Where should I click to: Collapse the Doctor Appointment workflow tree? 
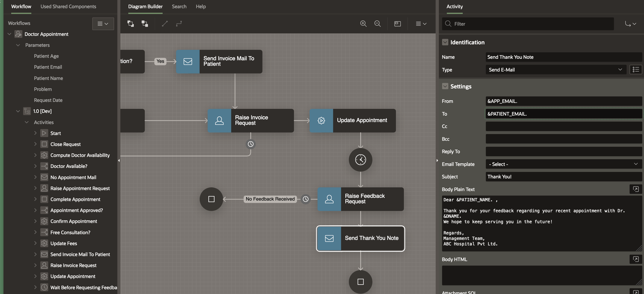[x=9, y=34]
